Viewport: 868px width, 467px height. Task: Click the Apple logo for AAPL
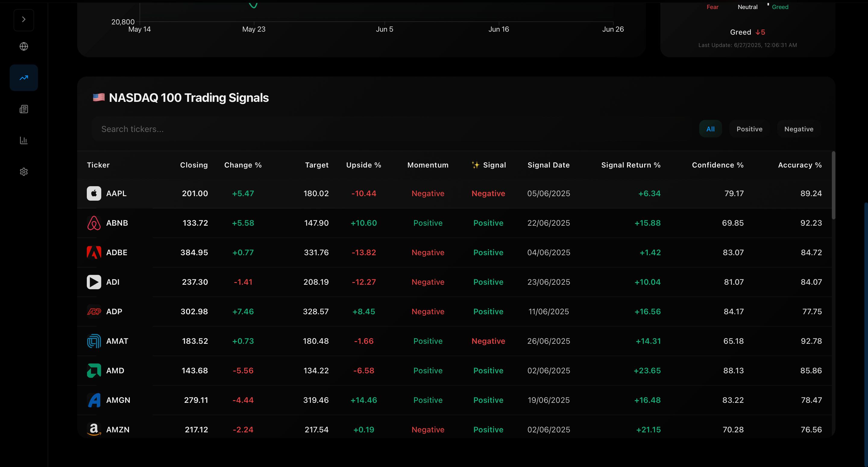[x=94, y=193]
